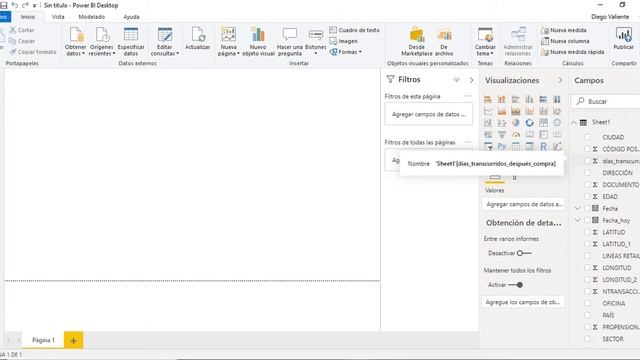Check the OFICINA field checkbox

click(x=587, y=303)
